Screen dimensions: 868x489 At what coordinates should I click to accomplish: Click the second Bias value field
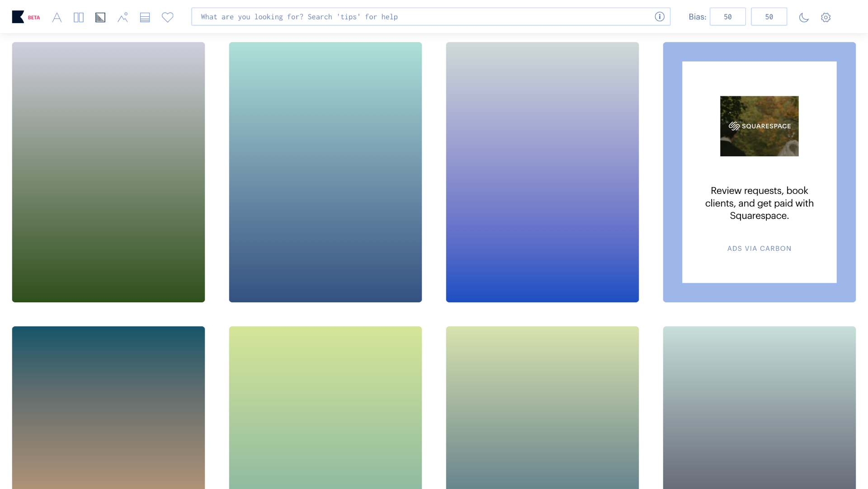[769, 17]
